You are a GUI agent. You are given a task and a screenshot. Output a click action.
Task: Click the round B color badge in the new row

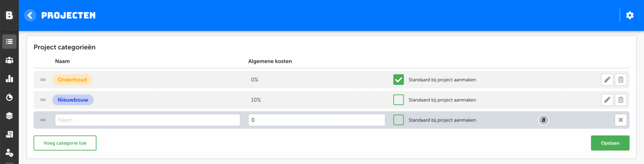point(543,120)
